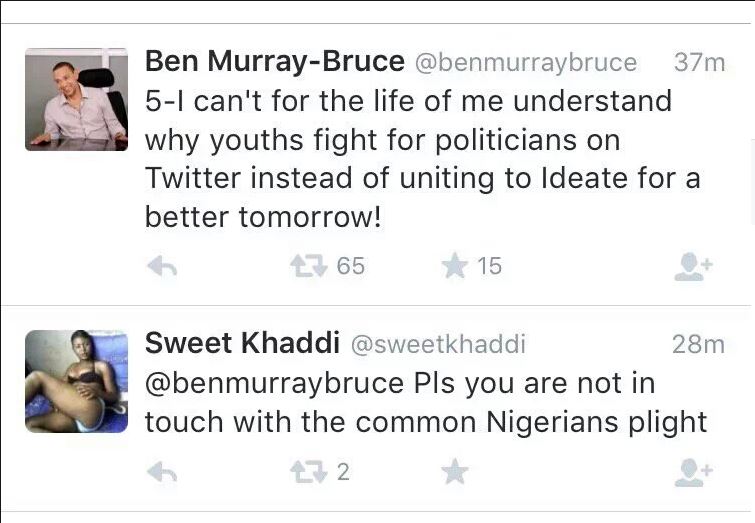Click the Sweet Khaddi display name
This screenshot has width=755, height=523.
point(240,344)
